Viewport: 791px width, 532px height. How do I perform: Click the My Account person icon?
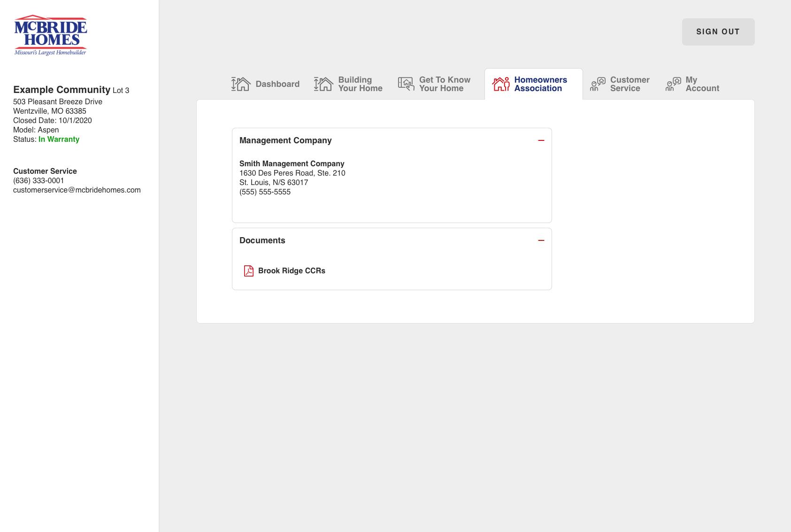coord(673,84)
